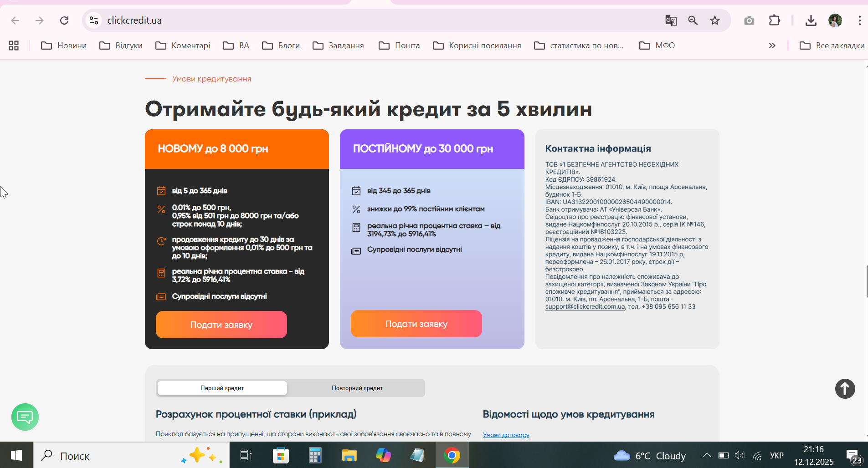The image size is (868, 468).
Task: Click the support@clickcredit.com.ua email link
Action: pyautogui.click(x=585, y=306)
